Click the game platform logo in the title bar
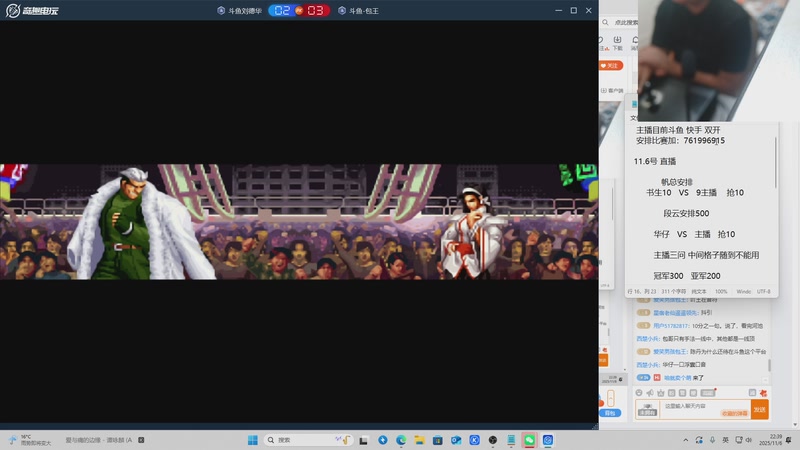Viewport: 800px width, 450px height. click(32, 10)
